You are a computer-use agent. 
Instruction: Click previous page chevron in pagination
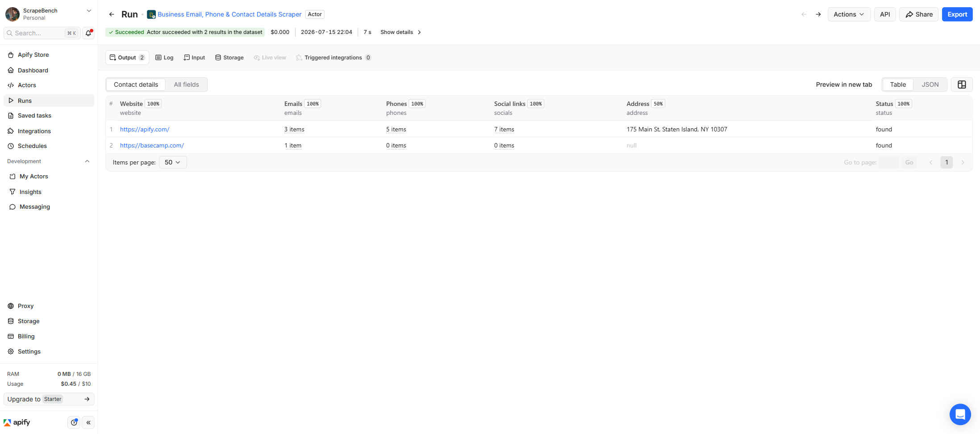(x=930, y=162)
